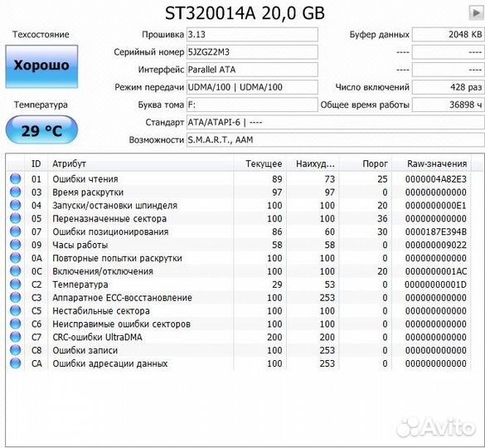This screenshot has width=485, height=448.
Task: Click the Текущее column header
Action: click(259, 163)
